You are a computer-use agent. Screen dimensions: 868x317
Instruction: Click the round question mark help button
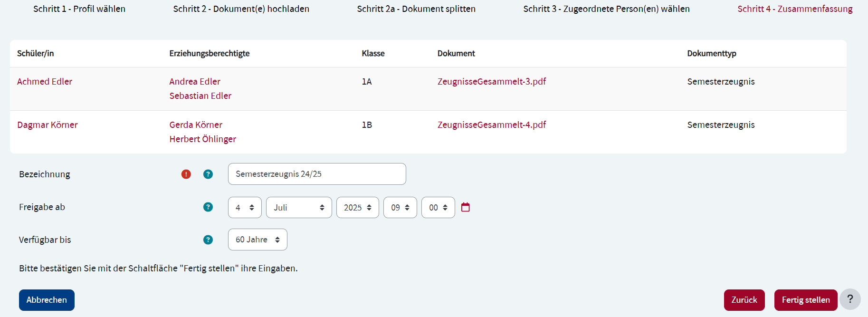click(850, 299)
